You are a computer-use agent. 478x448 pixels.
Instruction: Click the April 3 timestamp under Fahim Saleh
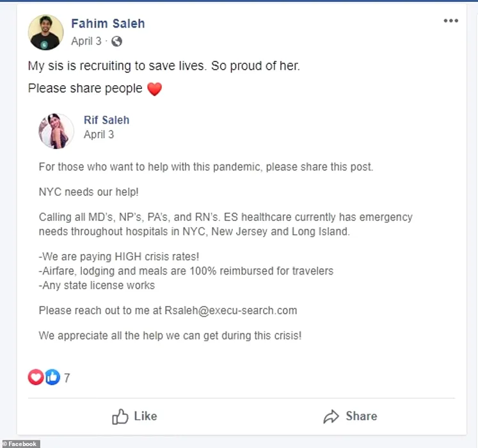(x=86, y=42)
